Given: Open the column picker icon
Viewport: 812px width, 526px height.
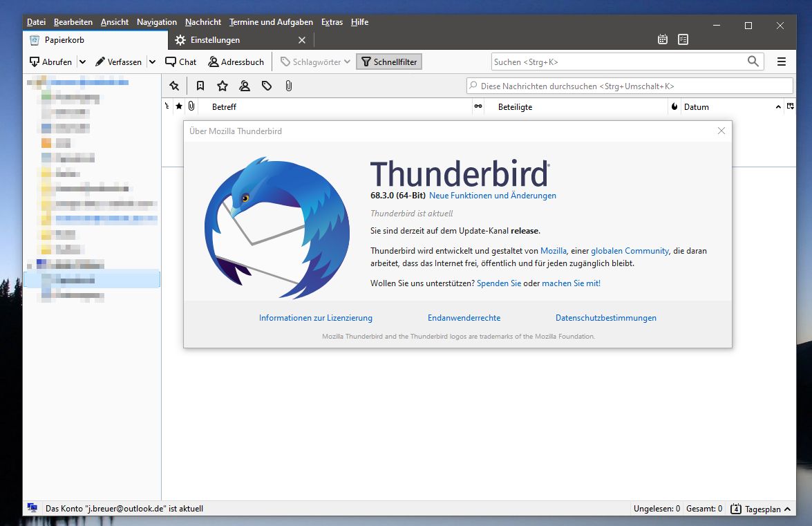Looking at the screenshot, I should 791,106.
